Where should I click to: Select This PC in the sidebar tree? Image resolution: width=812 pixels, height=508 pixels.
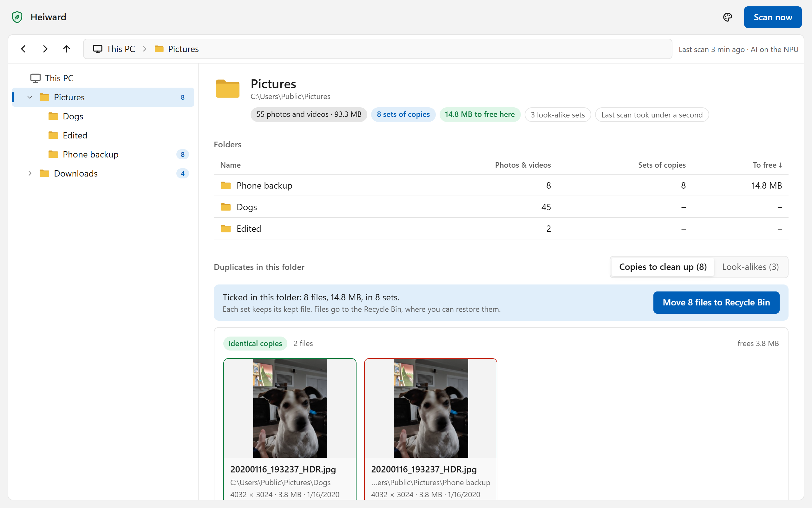tap(103, 78)
